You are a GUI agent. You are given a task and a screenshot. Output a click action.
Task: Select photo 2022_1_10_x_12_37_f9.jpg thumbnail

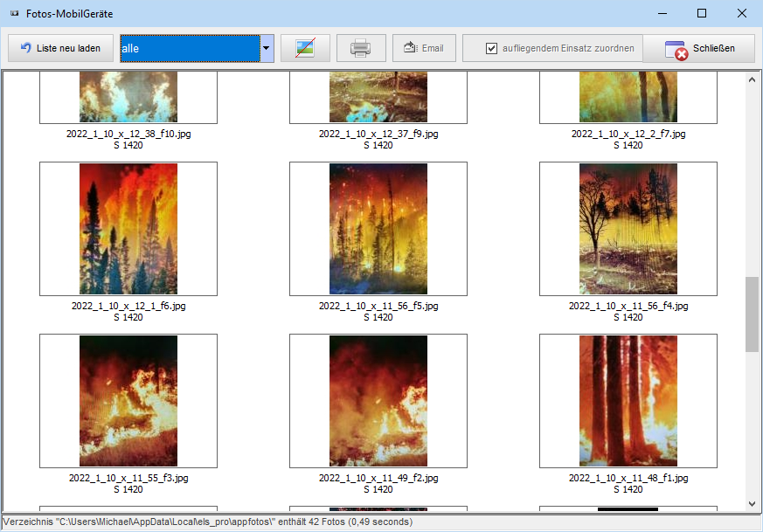click(378, 97)
